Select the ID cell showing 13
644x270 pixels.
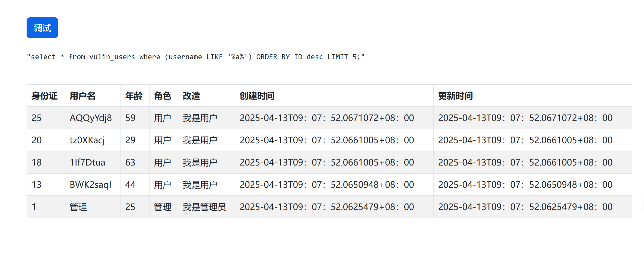pos(37,185)
